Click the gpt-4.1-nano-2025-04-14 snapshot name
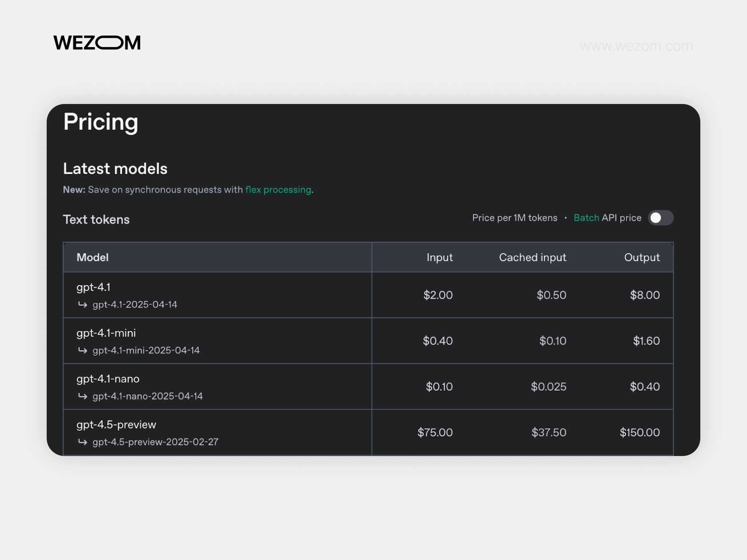Image resolution: width=747 pixels, height=560 pixels. point(148,396)
